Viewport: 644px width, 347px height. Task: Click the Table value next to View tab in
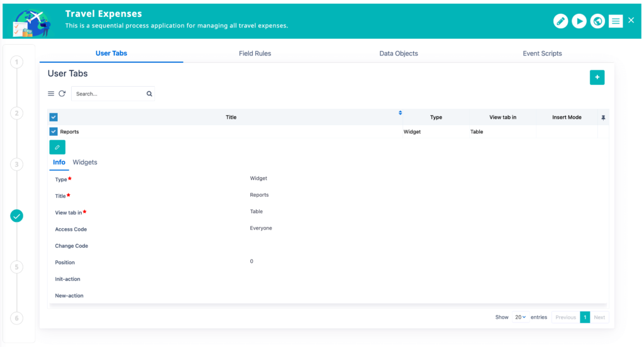257,211
